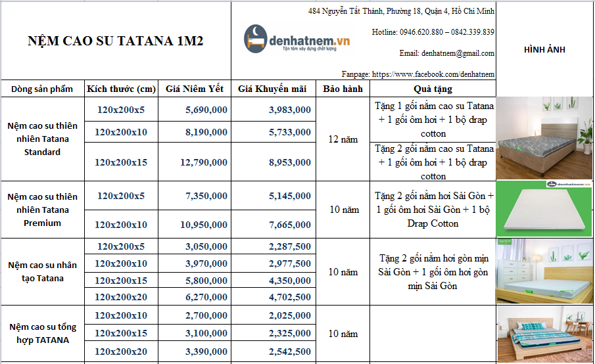Select the 2,542,500 promo price cell
The width and height of the screenshot is (595, 364).
274,352
